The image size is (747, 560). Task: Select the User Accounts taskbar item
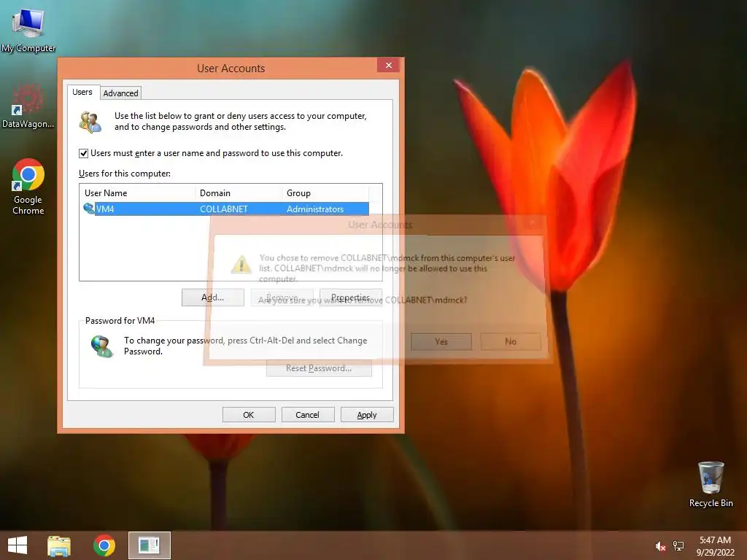[149, 545]
